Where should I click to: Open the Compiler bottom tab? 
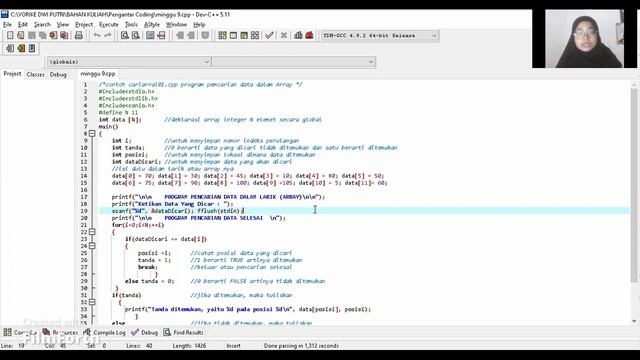point(20,333)
